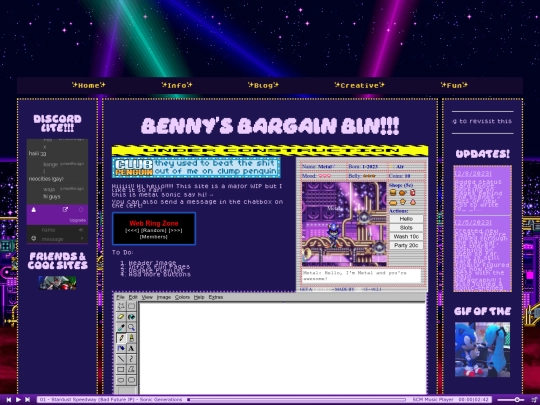Click the Club Penguin blinkie banner
The height and width of the screenshot is (405, 540).
[x=196, y=167]
